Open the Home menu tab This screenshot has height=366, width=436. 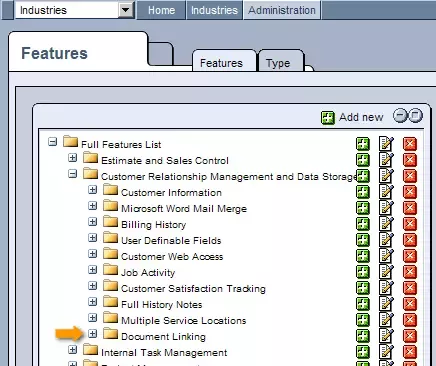(161, 10)
